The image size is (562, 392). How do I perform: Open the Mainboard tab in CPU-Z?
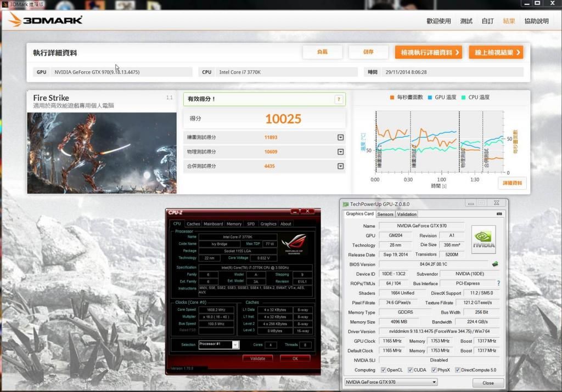tap(213, 224)
